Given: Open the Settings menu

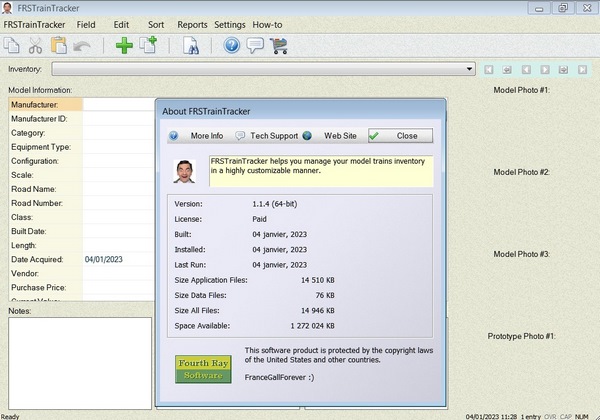Looking at the screenshot, I should (x=230, y=25).
